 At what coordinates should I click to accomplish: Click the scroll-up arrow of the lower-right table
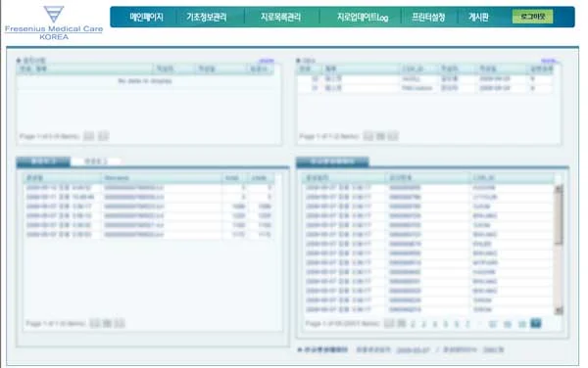(559, 190)
